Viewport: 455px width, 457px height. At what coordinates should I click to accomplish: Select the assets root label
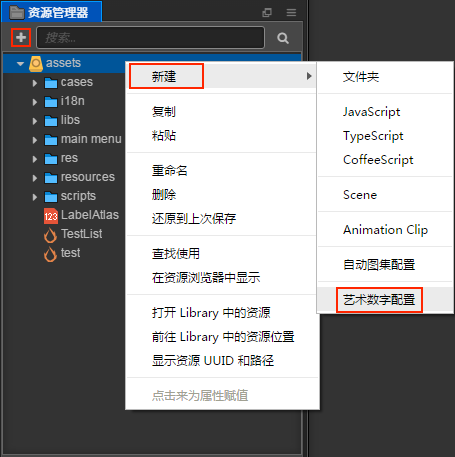click(63, 63)
